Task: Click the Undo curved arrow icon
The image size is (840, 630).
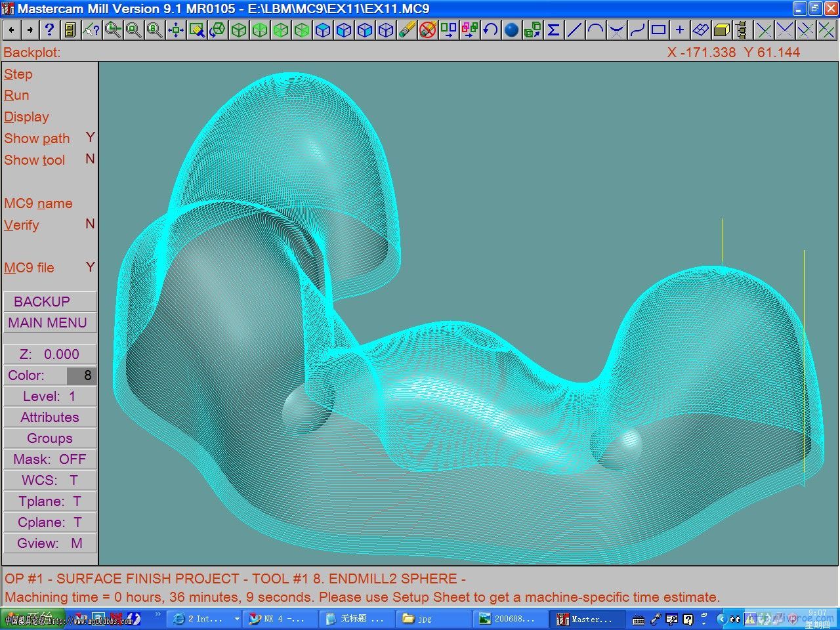Action: point(490,30)
